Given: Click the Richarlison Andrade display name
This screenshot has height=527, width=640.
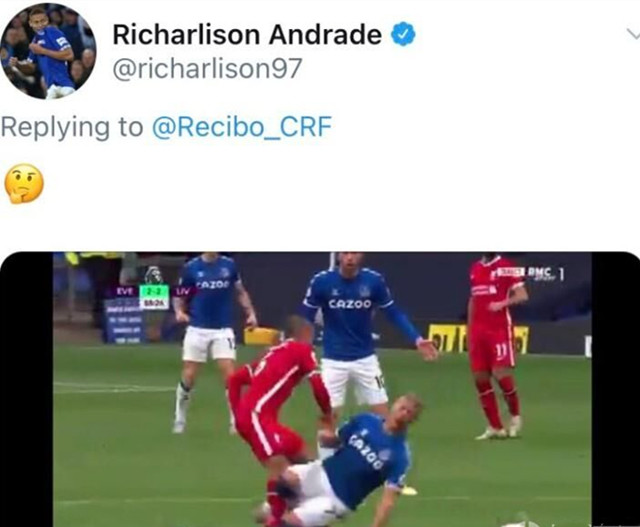Looking at the screenshot, I should [x=247, y=34].
